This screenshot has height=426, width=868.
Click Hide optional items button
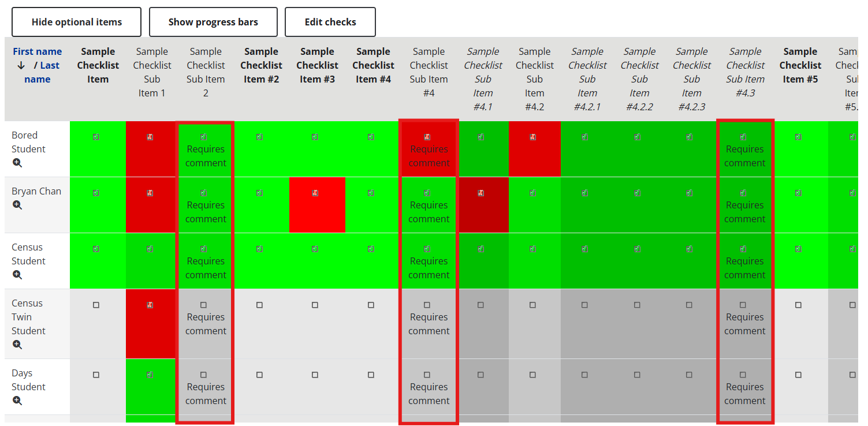pos(77,22)
